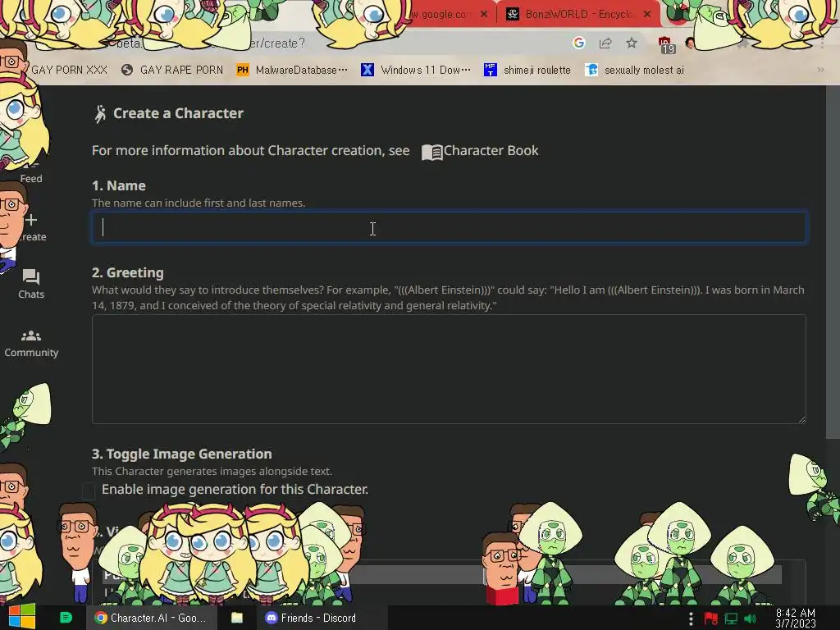Image resolution: width=840 pixels, height=630 pixels.
Task: Open File Explorer from the taskbar
Action: coord(237,618)
